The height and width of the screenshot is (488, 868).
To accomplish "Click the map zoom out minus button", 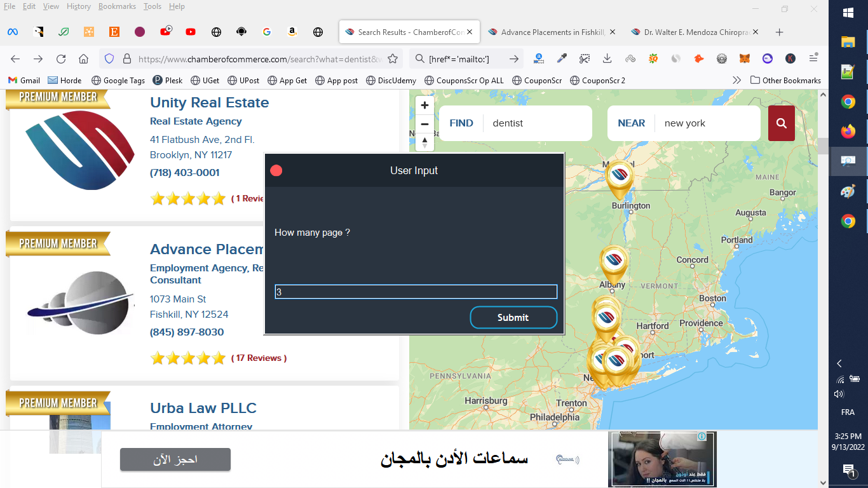I will [424, 124].
